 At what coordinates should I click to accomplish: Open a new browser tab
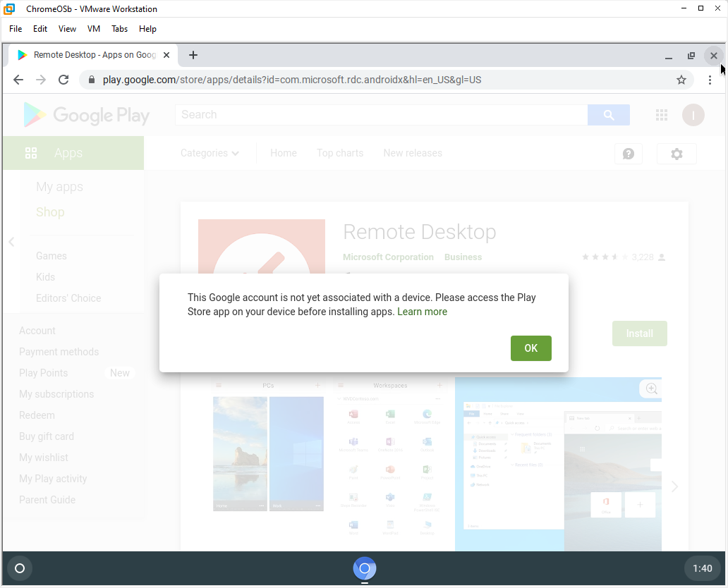(193, 55)
